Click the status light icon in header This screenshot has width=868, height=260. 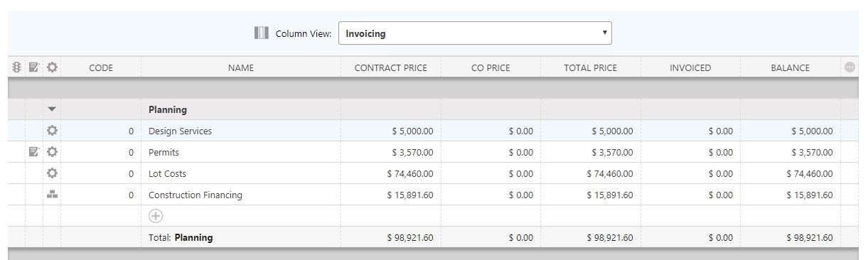coord(16,67)
